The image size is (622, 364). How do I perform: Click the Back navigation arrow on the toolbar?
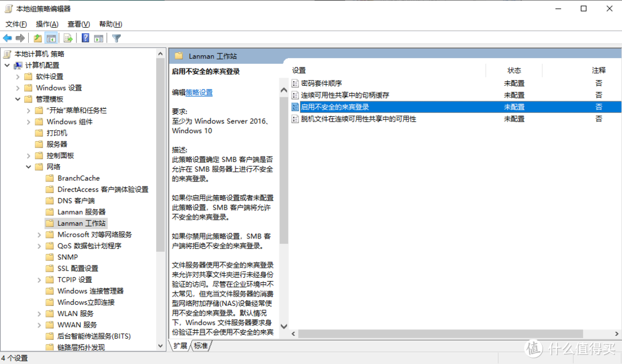coord(7,38)
